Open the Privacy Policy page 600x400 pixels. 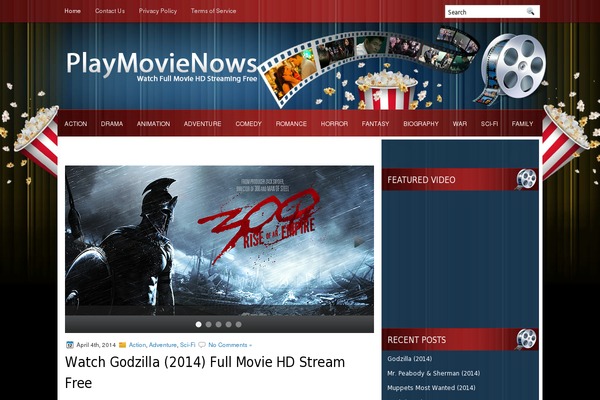pyautogui.click(x=158, y=11)
